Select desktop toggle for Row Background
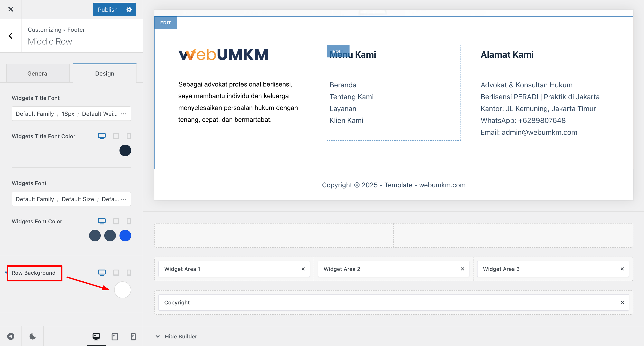The height and width of the screenshot is (346, 644). [x=102, y=273]
